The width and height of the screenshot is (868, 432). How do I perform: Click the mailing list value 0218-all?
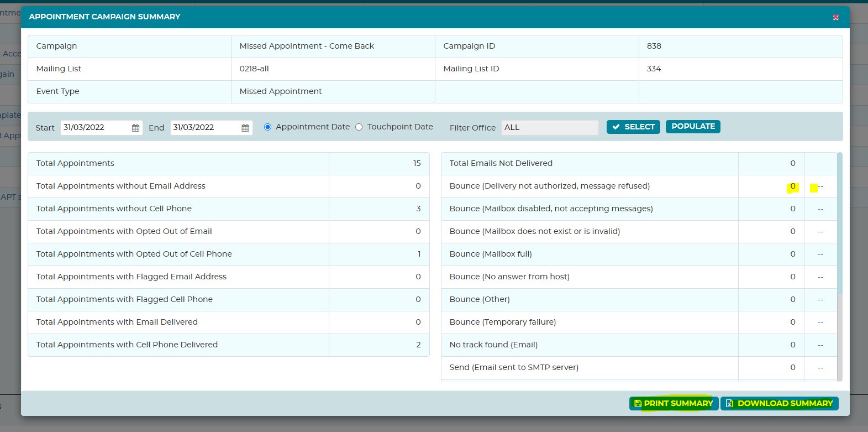point(254,69)
